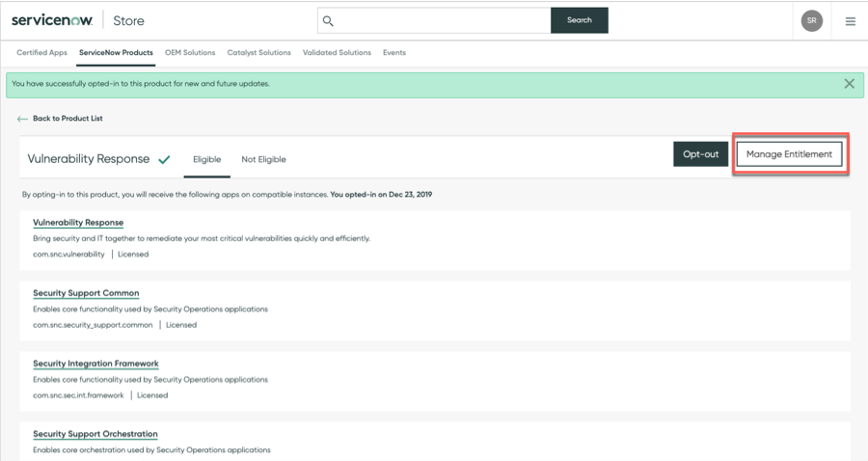Image resolution: width=868 pixels, height=461 pixels.
Task: Dismiss the green opted-in notification
Action: click(x=849, y=84)
